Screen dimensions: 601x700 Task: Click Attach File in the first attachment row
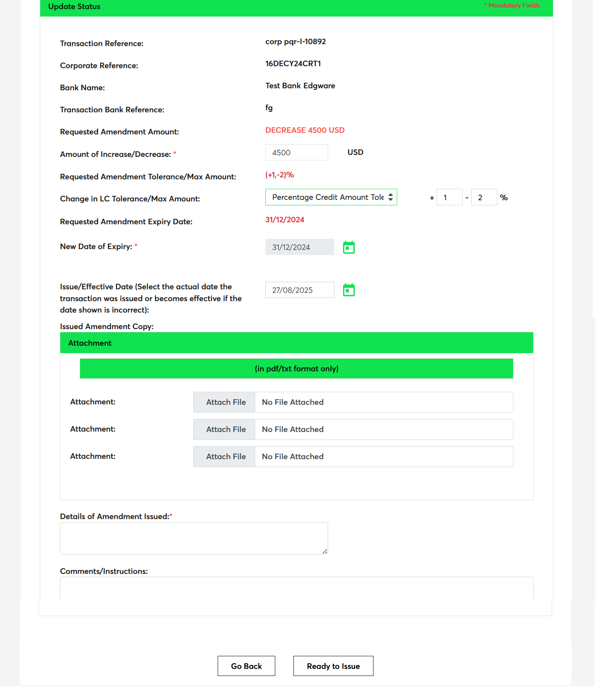(224, 402)
